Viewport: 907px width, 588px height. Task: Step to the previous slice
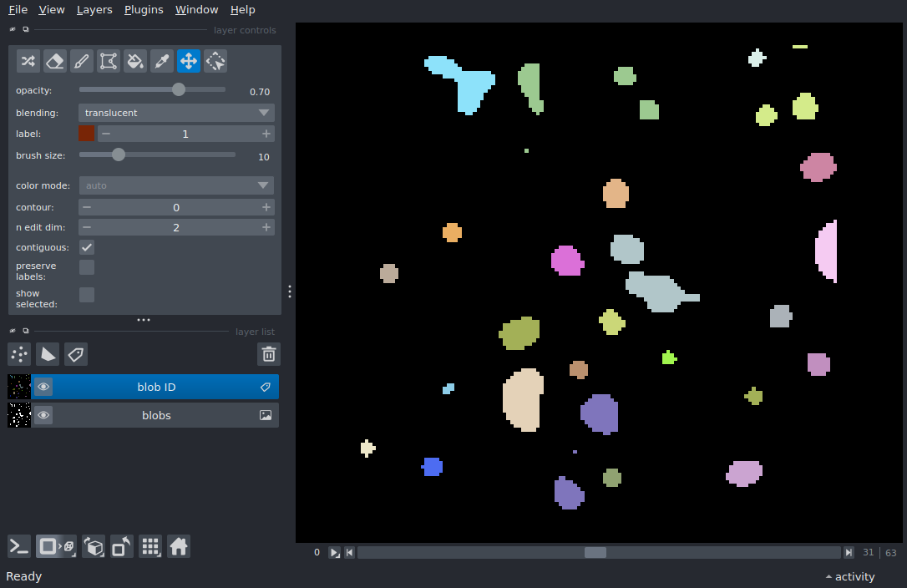(349, 553)
